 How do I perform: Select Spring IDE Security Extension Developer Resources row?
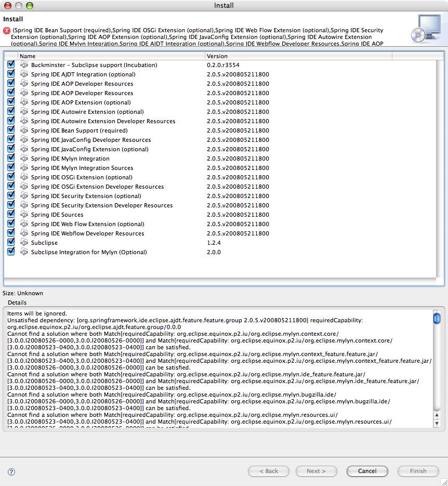click(220, 205)
